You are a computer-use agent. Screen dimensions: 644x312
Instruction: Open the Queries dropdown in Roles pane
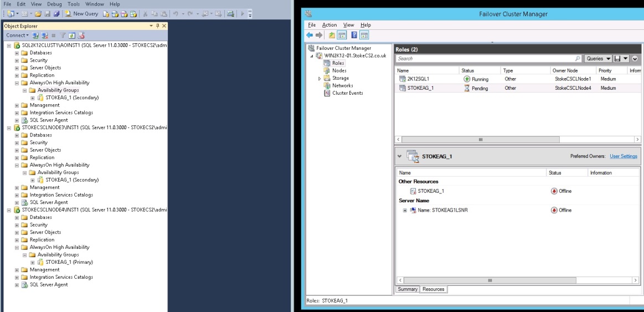coord(598,59)
